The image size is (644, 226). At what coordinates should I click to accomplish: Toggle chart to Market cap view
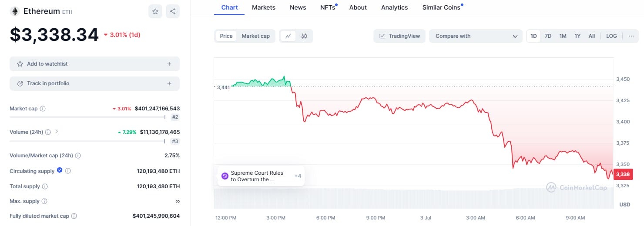[x=255, y=36]
